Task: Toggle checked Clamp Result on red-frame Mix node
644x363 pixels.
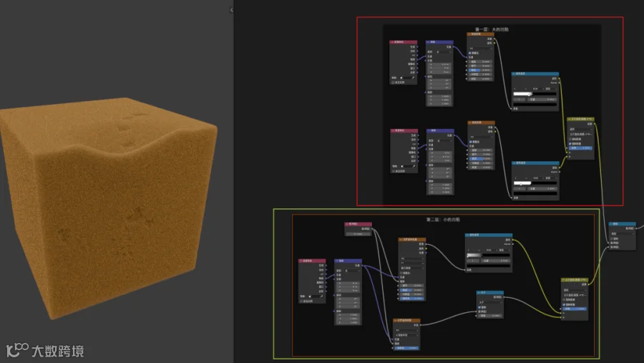Action: click(x=570, y=143)
